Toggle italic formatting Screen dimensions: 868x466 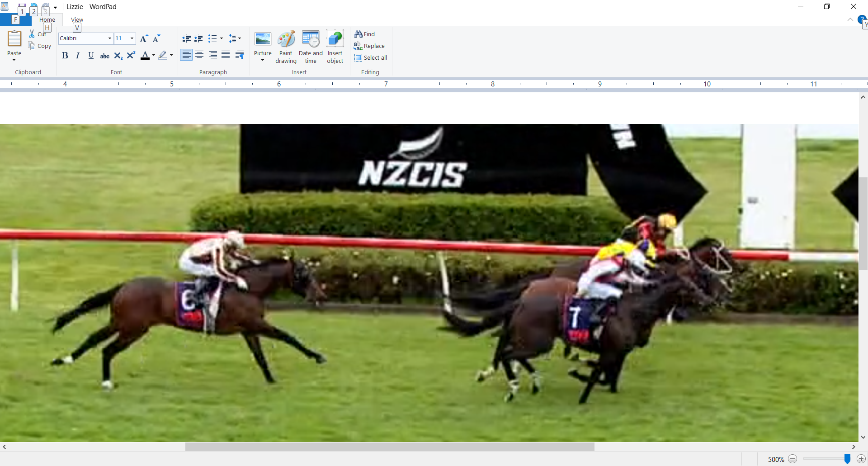[x=78, y=56]
